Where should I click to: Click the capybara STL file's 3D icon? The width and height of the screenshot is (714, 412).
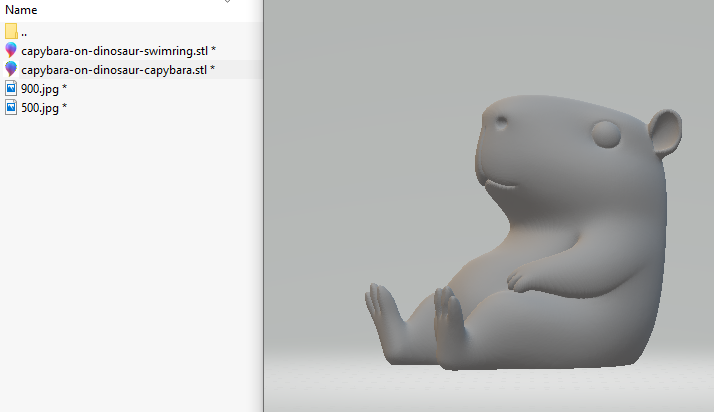(x=11, y=69)
